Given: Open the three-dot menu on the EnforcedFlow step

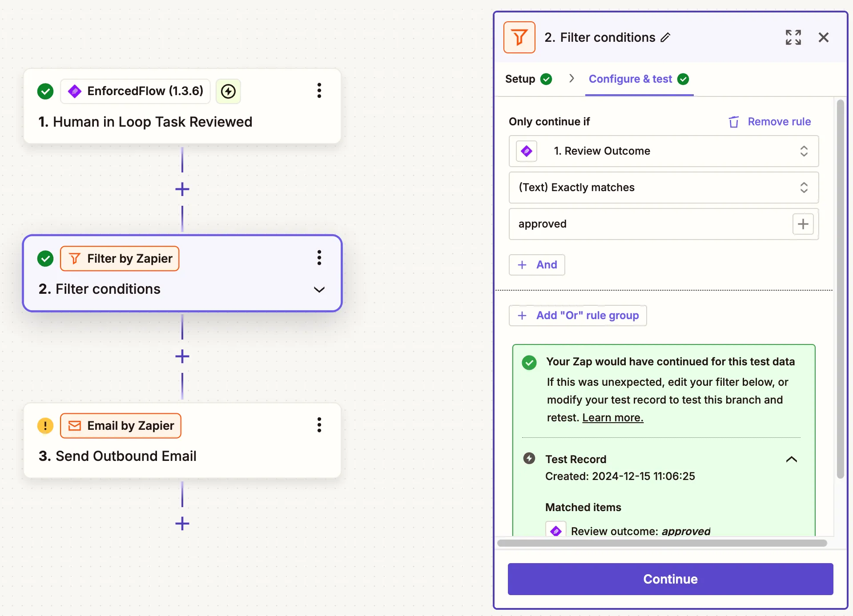Looking at the screenshot, I should pyautogui.click(x=319, y=91).
